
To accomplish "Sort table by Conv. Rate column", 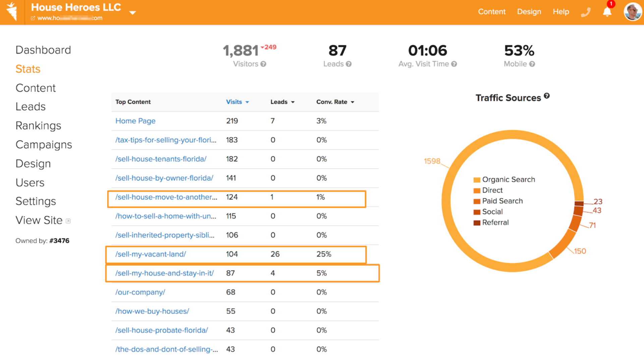I will click(335, 102).
